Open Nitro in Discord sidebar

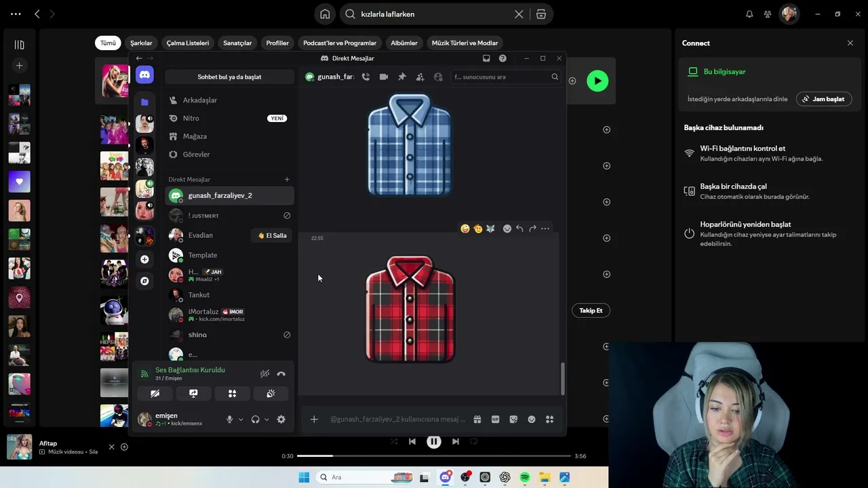click(x=229, y=119)
